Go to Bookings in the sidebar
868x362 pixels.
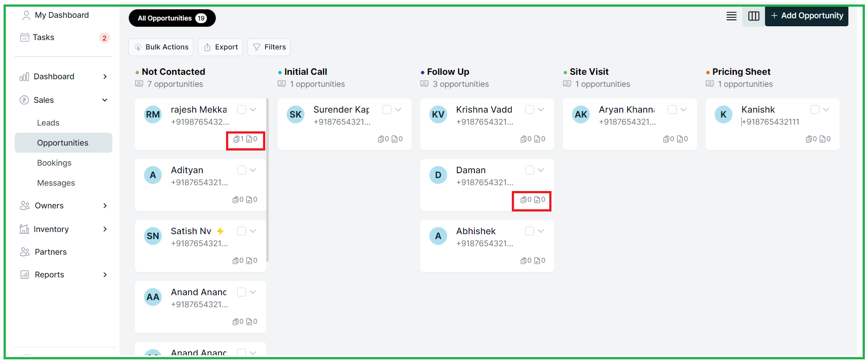click(54, 163)
